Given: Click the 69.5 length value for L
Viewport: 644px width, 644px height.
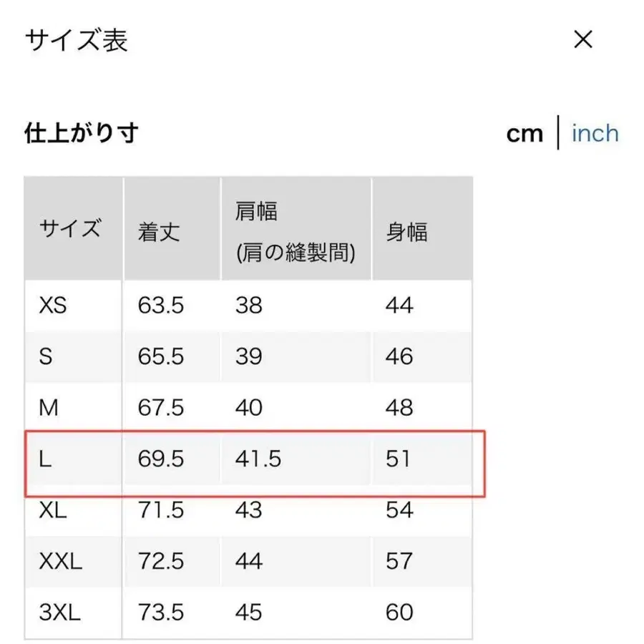Looking at the screenshot, I should click(158, 459).
